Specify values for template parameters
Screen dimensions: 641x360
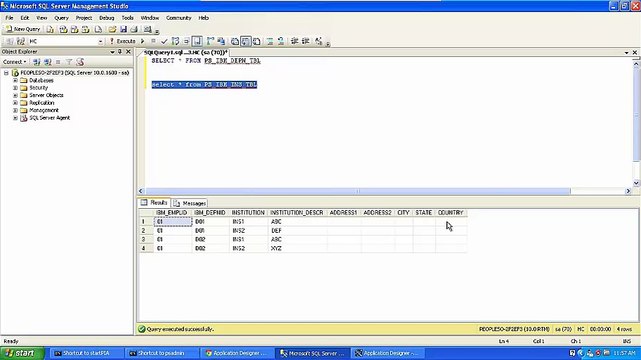pyautogui.click(x=319, y=41)
